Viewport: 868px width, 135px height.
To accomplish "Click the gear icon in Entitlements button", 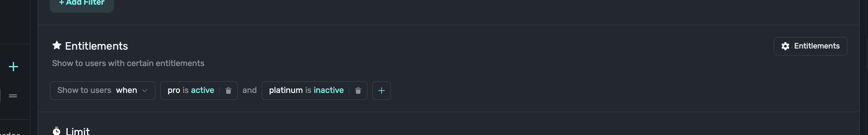I will [x=785, y=46].
